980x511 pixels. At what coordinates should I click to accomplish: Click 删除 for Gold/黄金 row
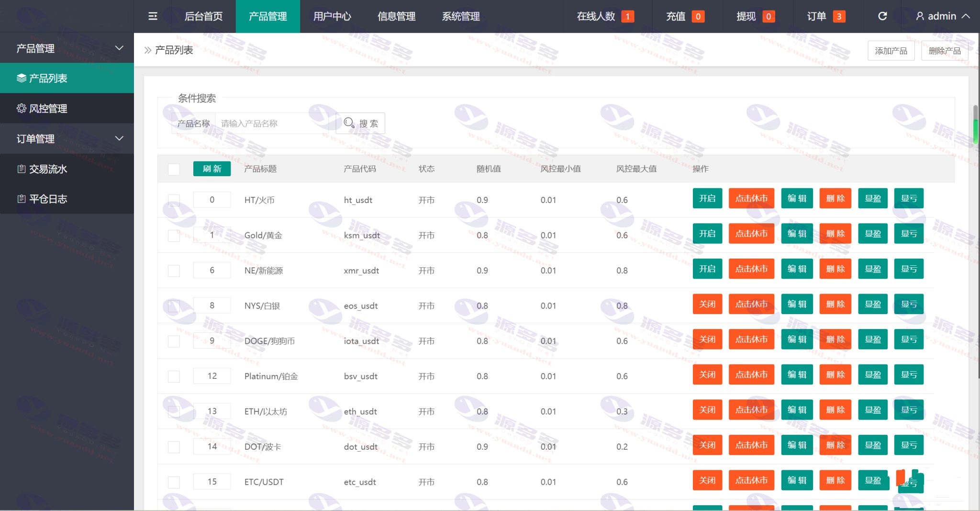tap(835, 234)
